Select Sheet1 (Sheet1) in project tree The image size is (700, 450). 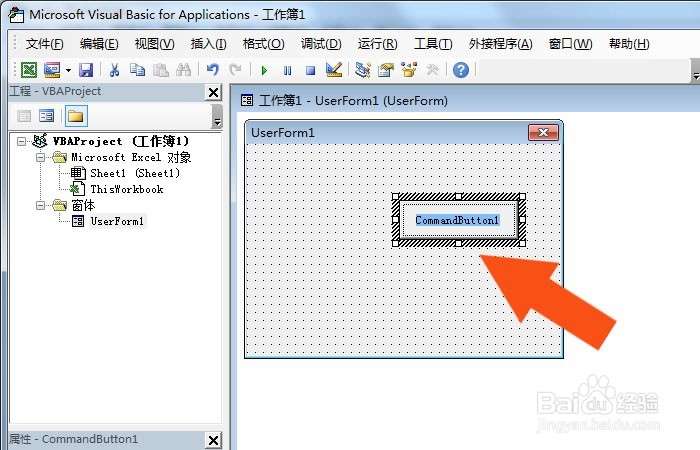[135, 173]
